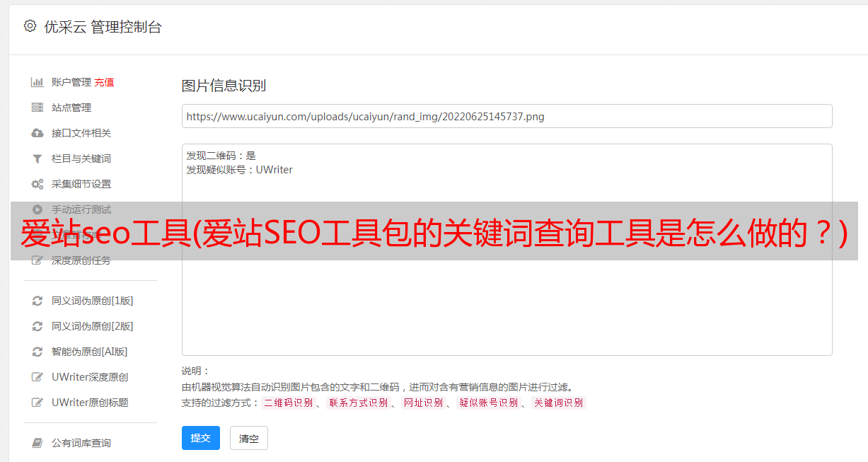Viewport: 868px width, 462px height.
Task: Click the book icon beside 公有词库查询
Action: (x=37, y=443)
